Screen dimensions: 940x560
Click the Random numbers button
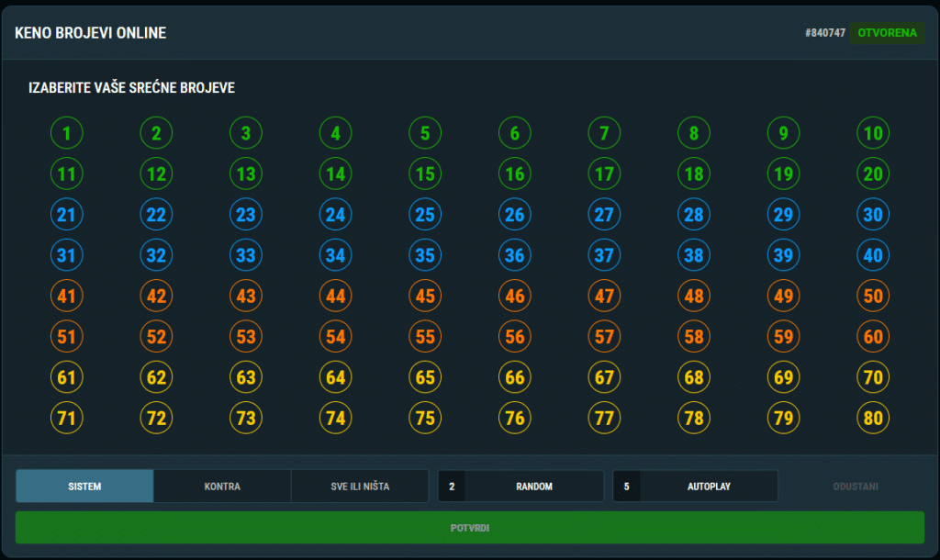pos(533,487)
